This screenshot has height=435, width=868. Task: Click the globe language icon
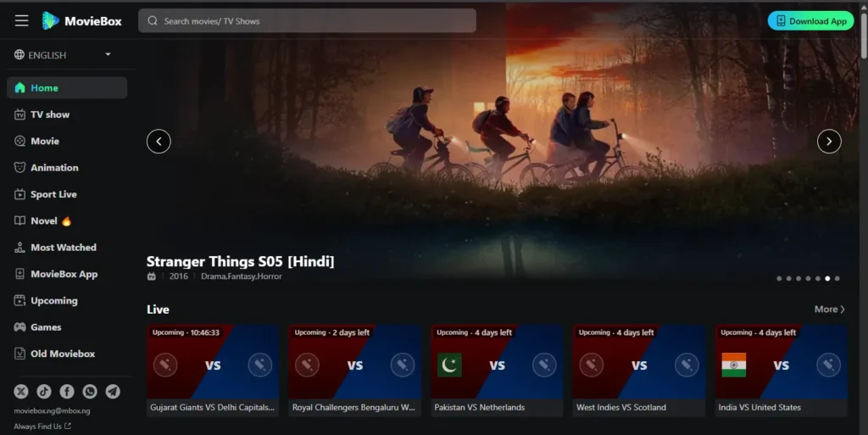point(19,55)
